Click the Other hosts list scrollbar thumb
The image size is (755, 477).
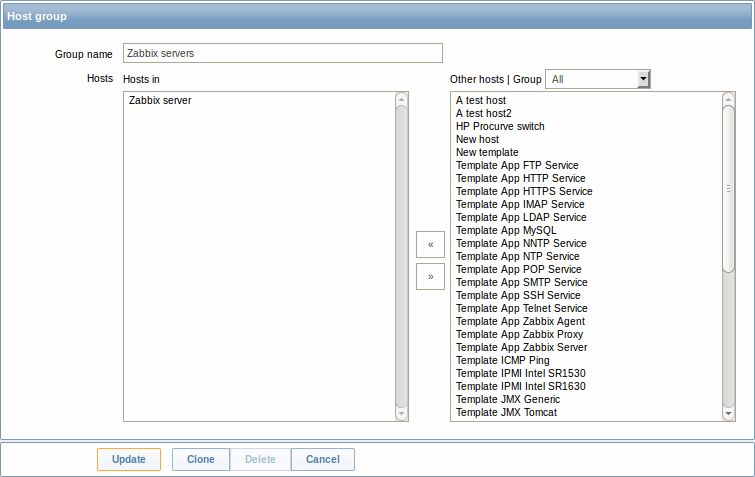[x=729, y=189]
